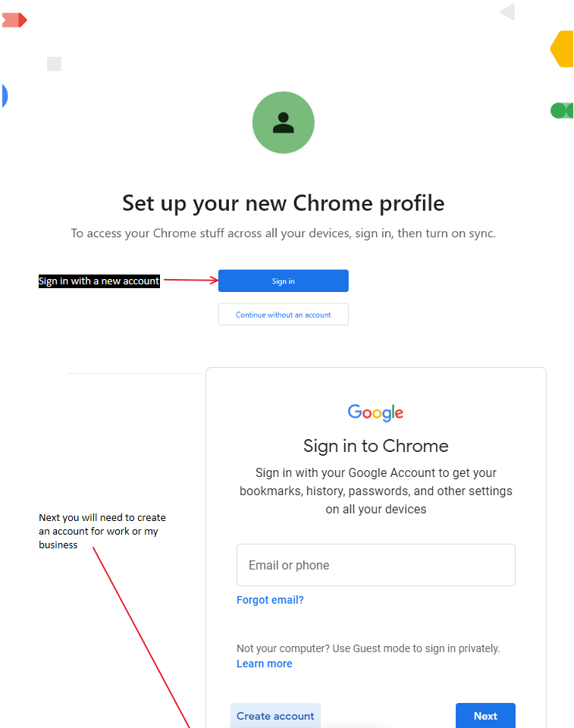Click the red arrow shape decoration

click(14, 20)
